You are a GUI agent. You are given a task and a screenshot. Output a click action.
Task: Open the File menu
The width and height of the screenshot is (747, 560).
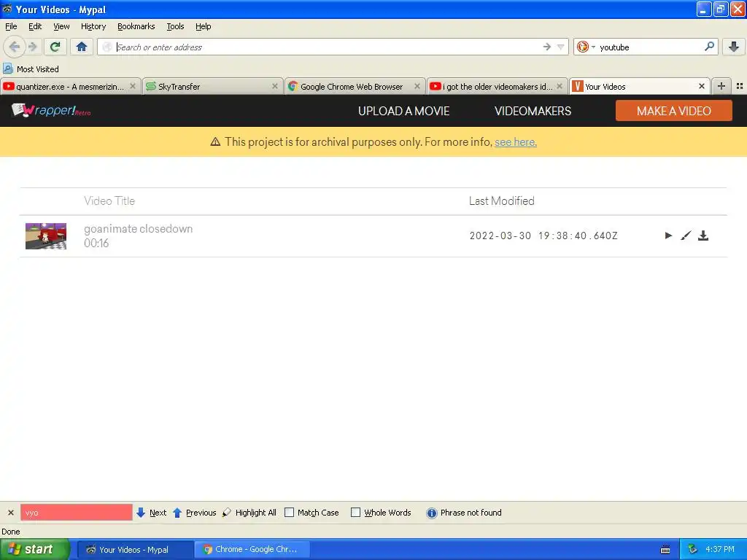pyautogui.click(x=11, y=26)
